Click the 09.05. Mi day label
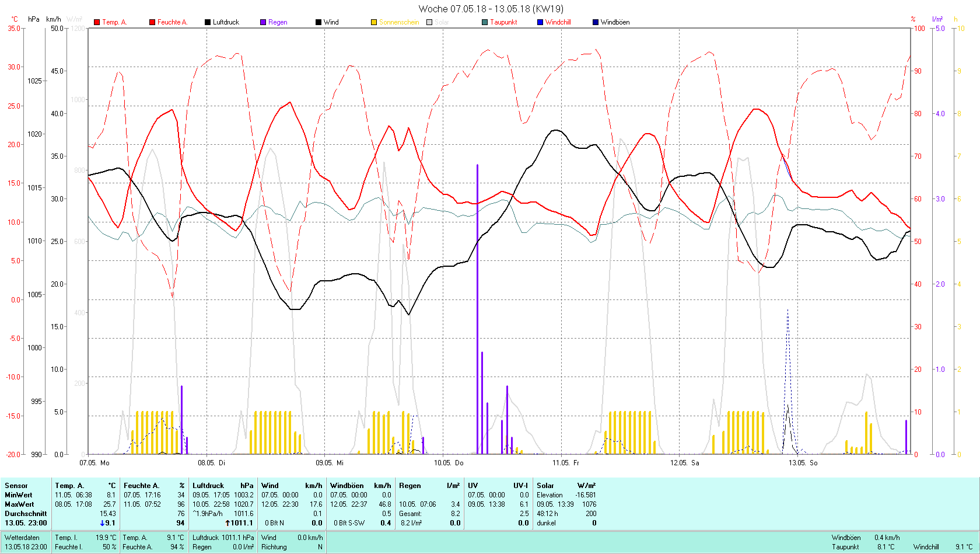 coord(330,463)
